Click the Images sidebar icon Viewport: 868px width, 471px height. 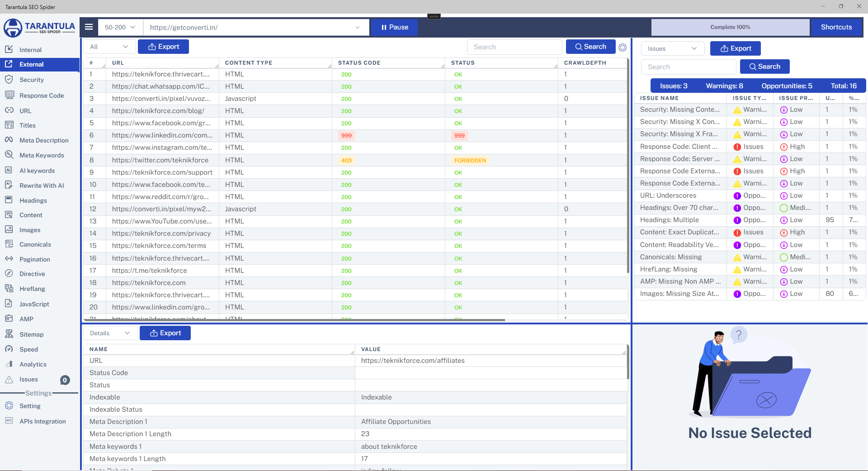[9, 229]
